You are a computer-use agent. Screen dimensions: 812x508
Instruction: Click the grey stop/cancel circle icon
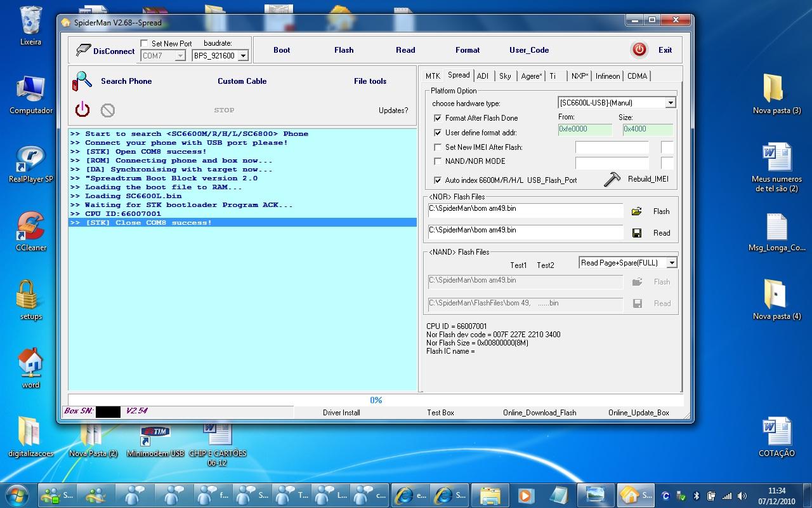pyautogui.click(x=108, y=110)
